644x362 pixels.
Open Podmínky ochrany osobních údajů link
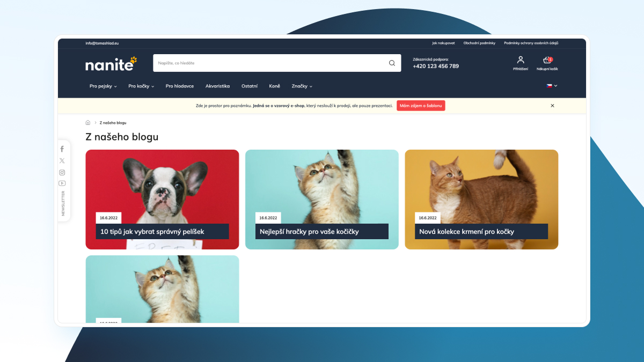pyautogui.click(x=531, y=43)
